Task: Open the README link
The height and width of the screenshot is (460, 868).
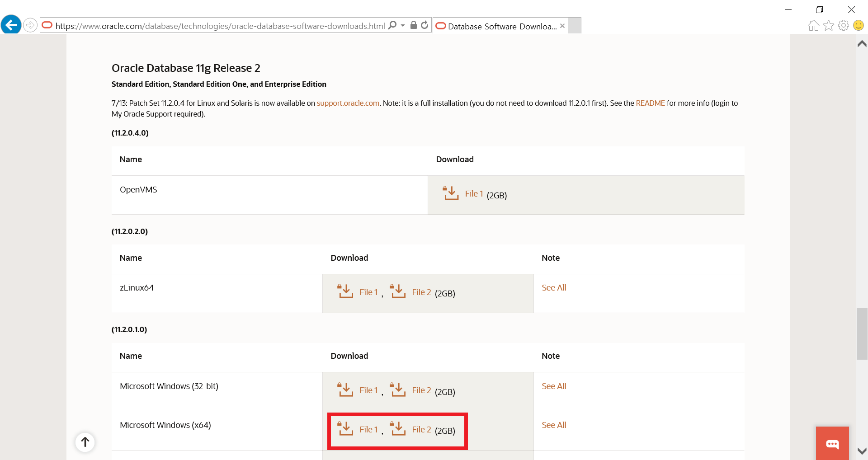Action: coord(650,103)
